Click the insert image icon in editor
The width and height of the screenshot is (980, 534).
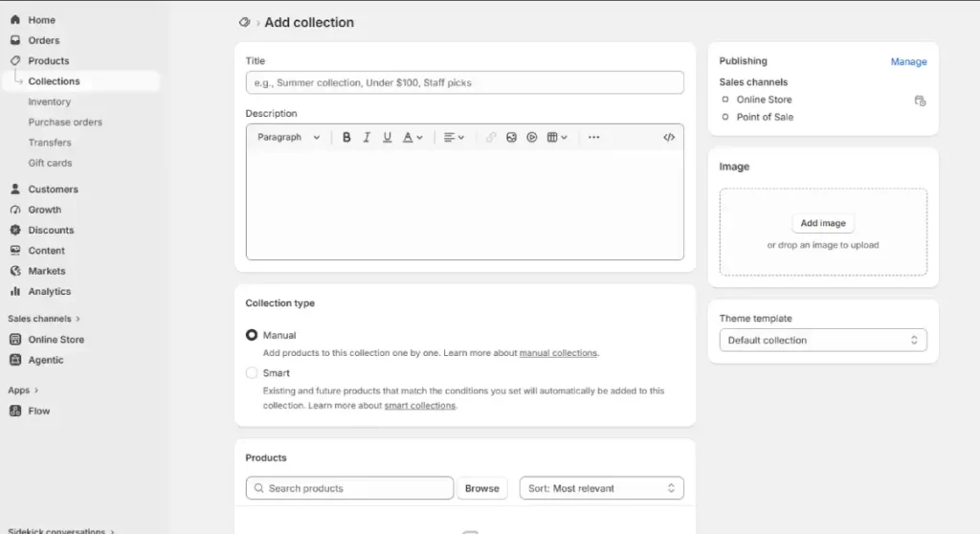click(511, 138)
